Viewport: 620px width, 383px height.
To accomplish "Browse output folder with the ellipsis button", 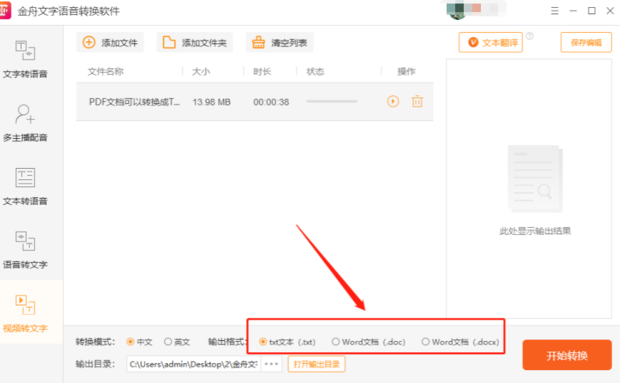I will click(271, 364).
